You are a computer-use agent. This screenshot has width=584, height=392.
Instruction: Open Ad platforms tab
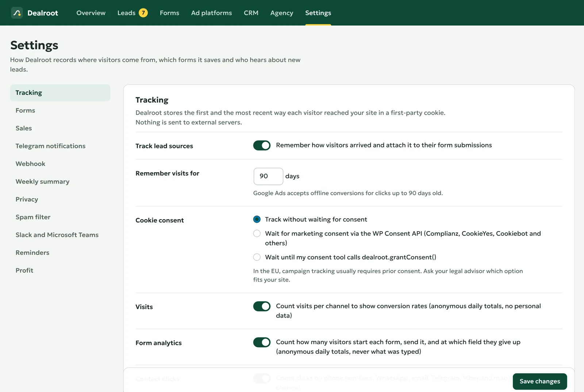(211, 13)
